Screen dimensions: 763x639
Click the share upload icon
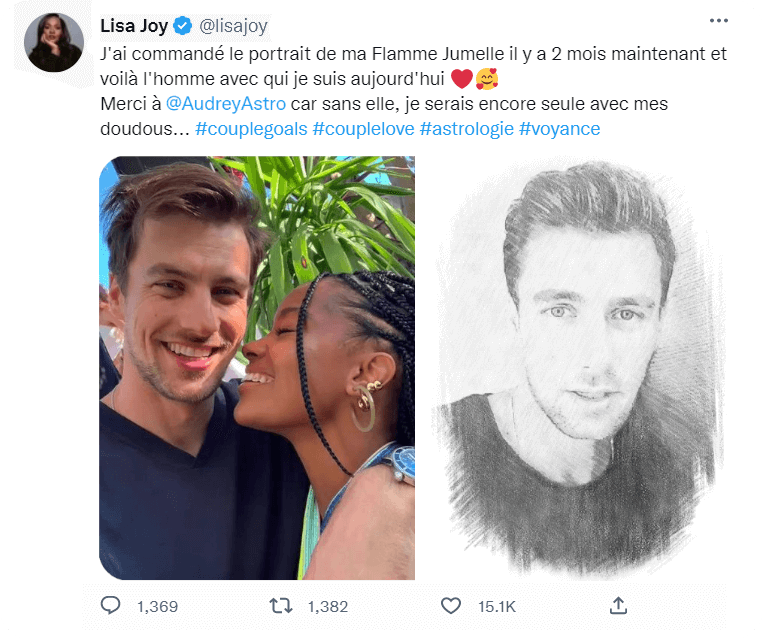618,605
